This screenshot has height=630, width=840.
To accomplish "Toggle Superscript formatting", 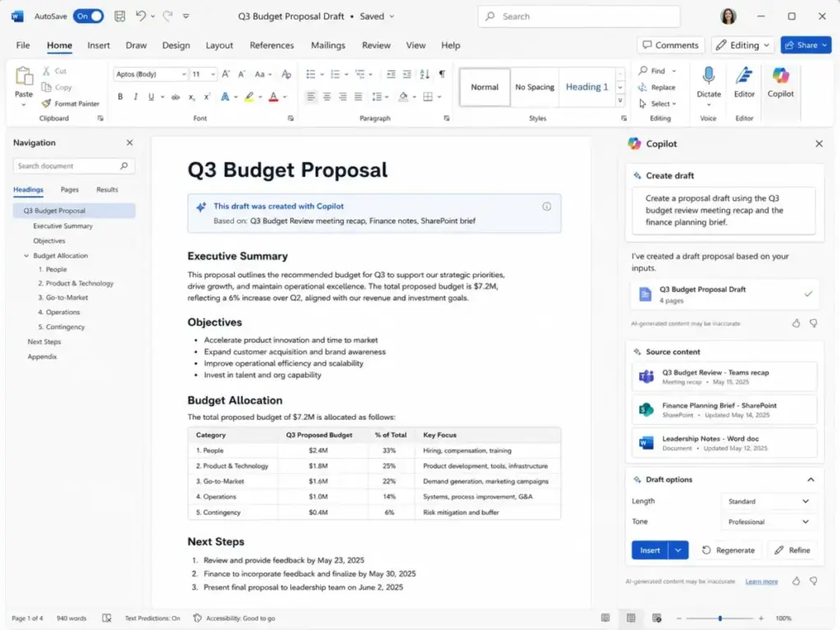I will point(207,97).
